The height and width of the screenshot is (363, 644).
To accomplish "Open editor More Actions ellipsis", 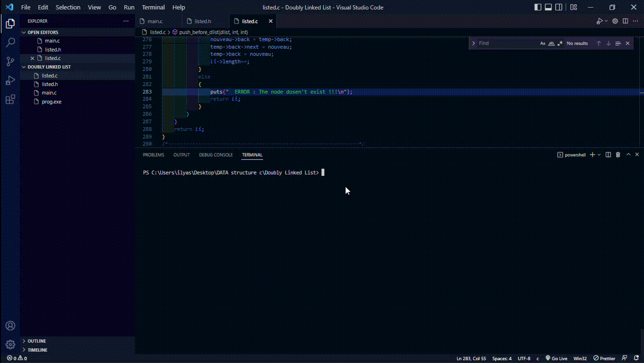I will [636, 21].
